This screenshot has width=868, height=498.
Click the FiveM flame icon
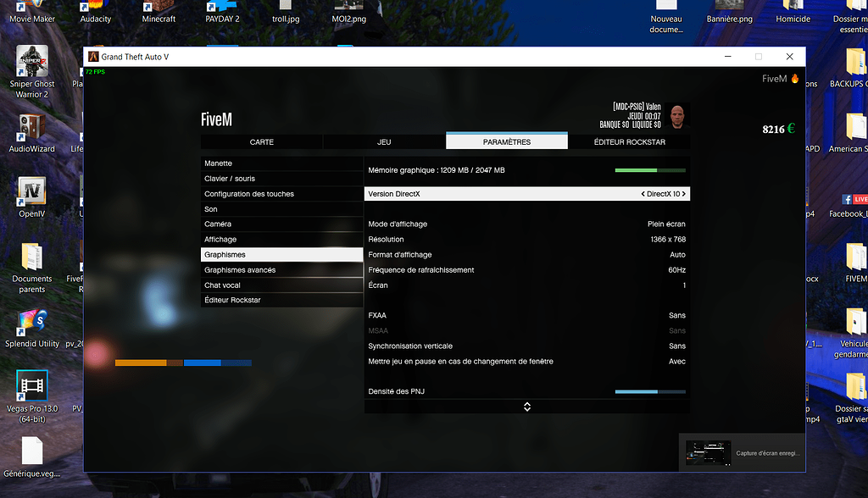point(793,77)
